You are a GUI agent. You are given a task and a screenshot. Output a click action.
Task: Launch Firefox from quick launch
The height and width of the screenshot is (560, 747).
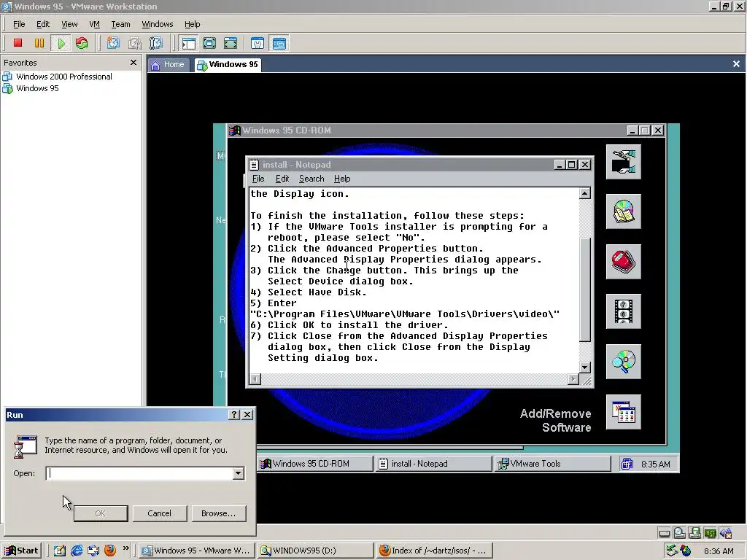[x=110, y=551]
